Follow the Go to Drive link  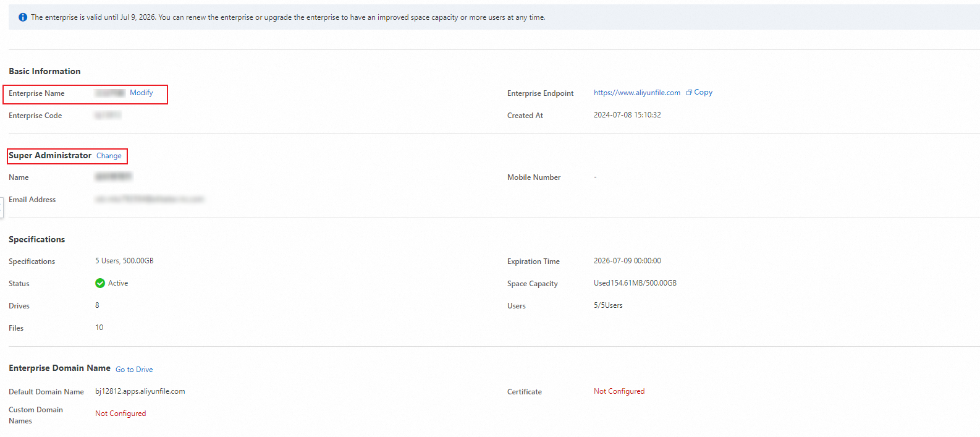point(134,370)
